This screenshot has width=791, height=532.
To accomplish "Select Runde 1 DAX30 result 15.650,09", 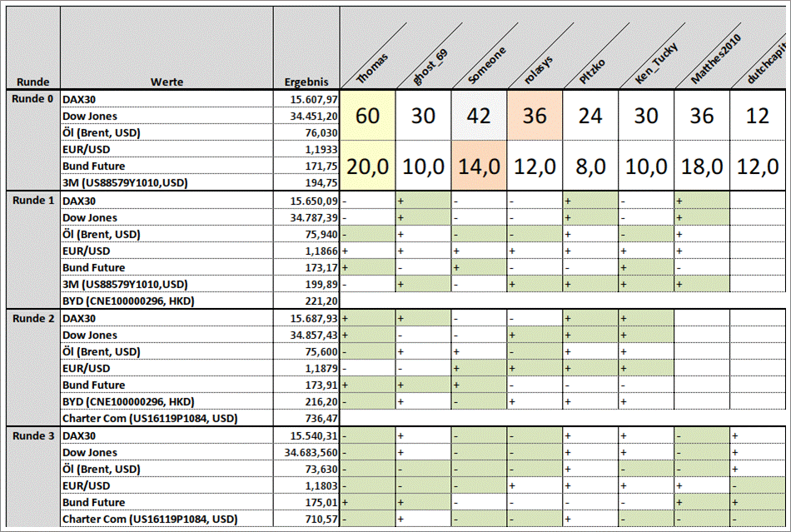I will tap(306, 201).
